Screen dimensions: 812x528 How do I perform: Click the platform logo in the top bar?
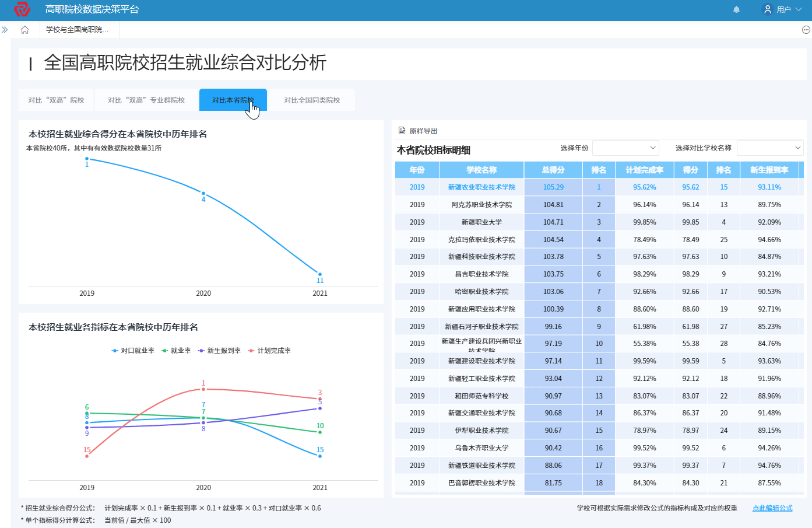(21, 9)
